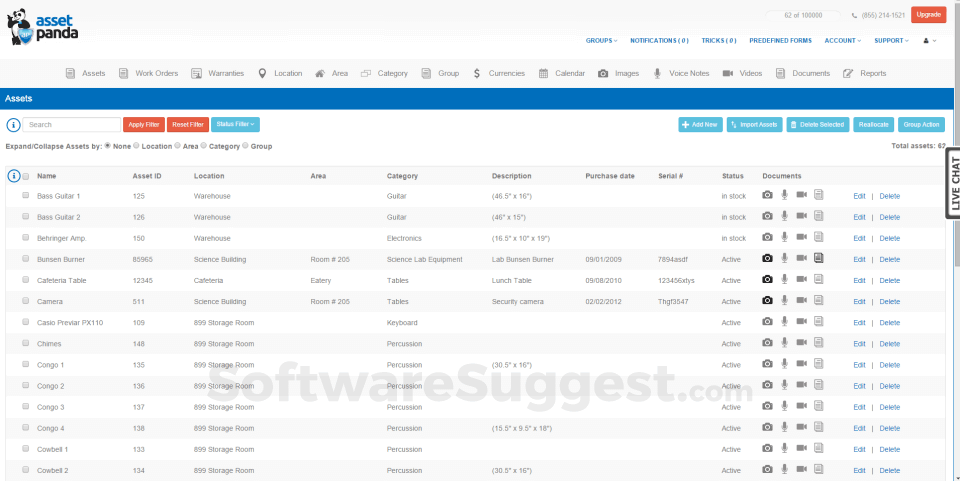Screen dimensions: 960x481
Task: Click the Reallocate button
Action: 874,124
